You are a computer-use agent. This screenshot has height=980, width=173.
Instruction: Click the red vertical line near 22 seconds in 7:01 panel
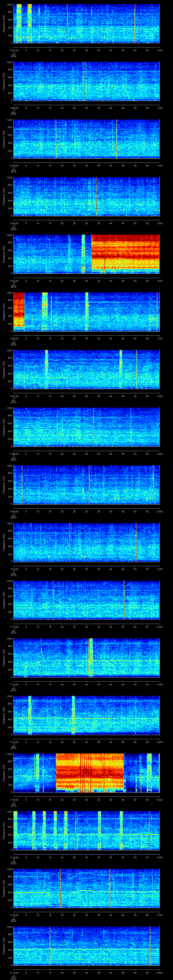coord(67,24)
